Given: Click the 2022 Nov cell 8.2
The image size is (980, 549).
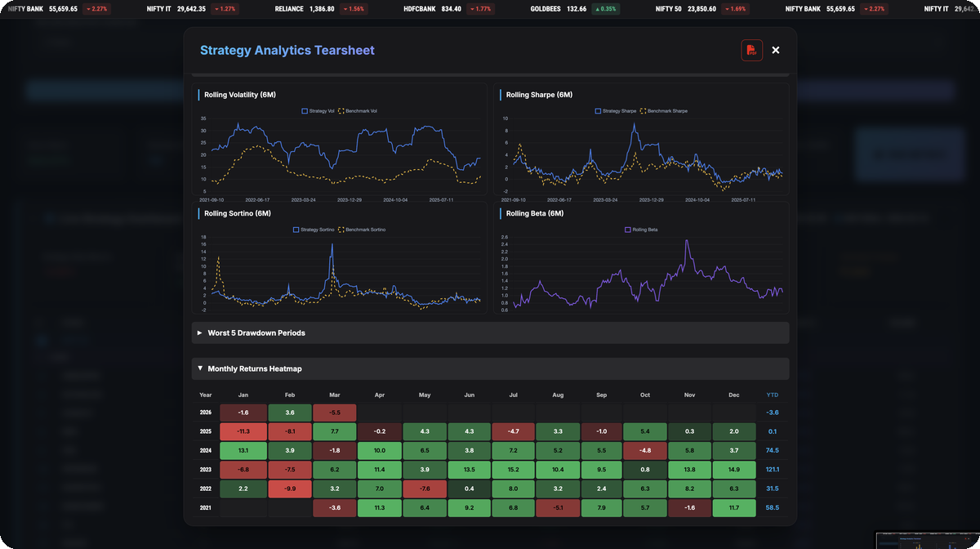Looking at the screenshot, I should [x=689, y=489].
